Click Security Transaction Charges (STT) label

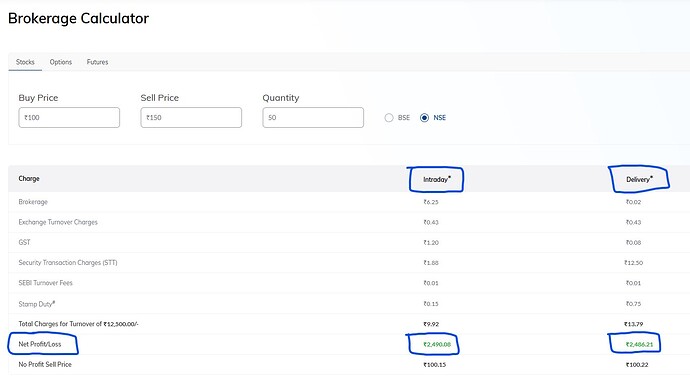pos(68,262)
